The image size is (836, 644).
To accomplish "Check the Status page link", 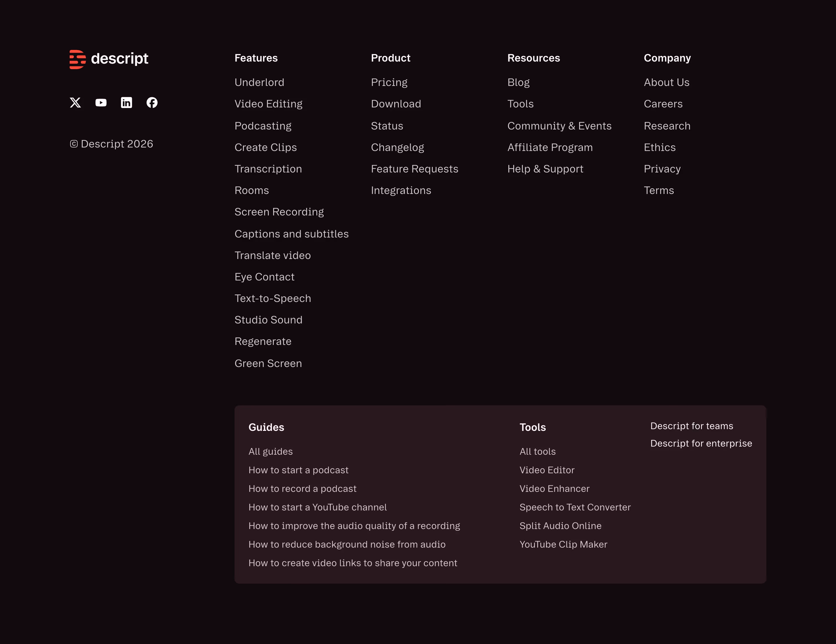I will click(387, 126).
